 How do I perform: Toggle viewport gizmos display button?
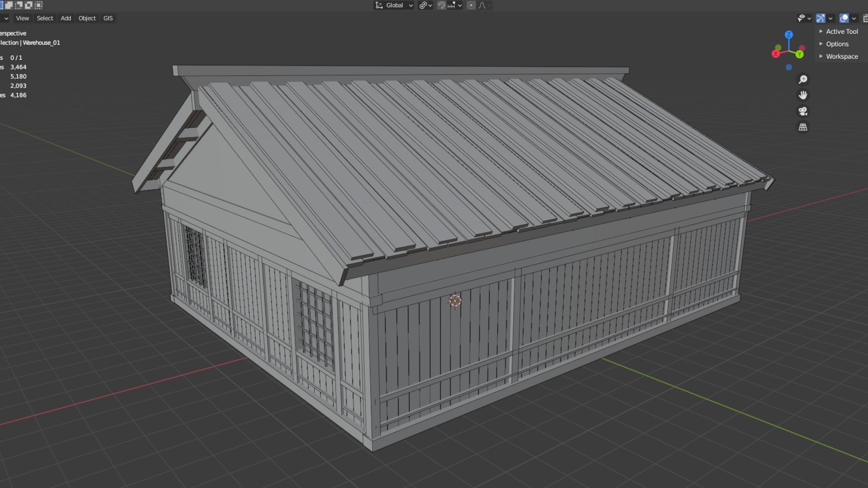(821, 18)
